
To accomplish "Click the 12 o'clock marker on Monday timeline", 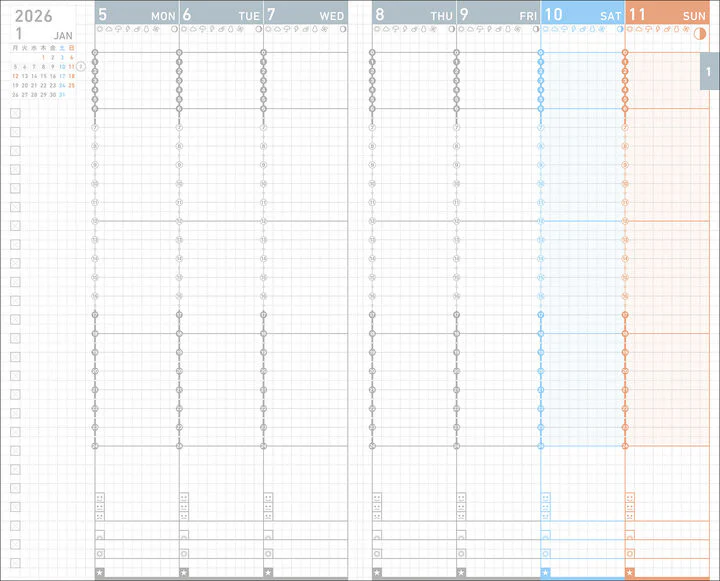I will [95, 221].
